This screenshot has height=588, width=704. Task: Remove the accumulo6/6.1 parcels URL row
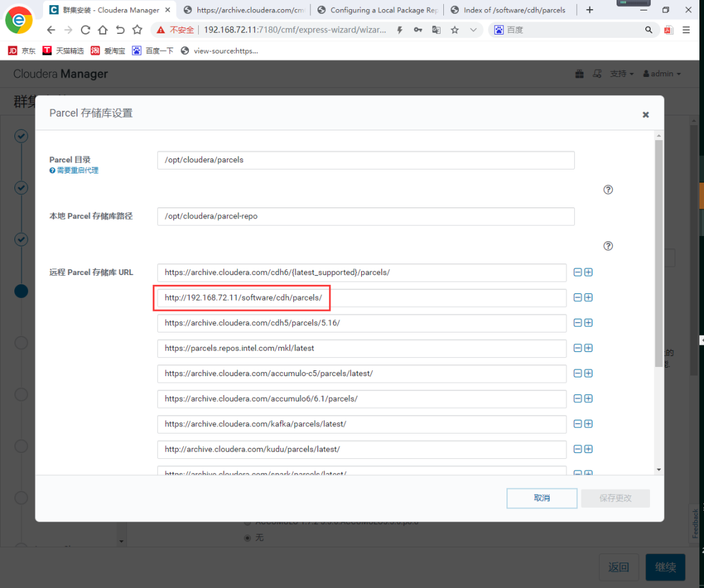coord(578,398)
